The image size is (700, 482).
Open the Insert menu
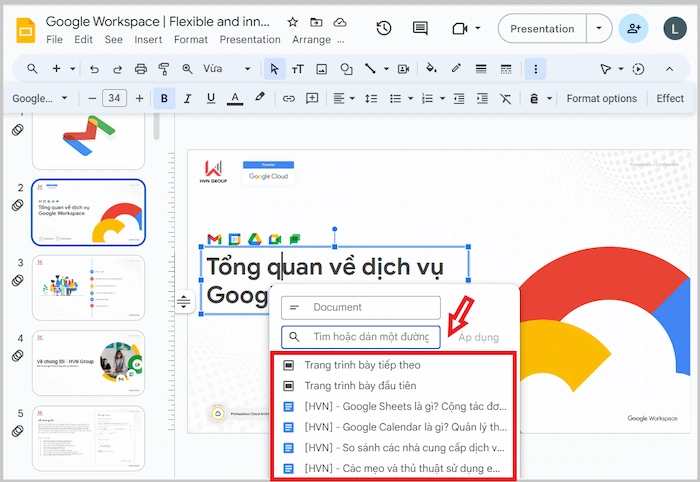coord(148,40)
